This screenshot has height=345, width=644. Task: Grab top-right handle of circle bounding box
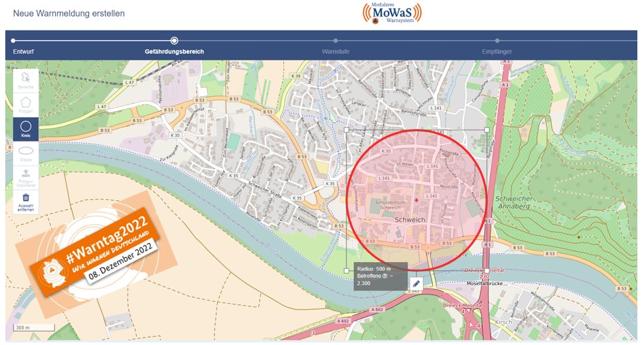click(487, 130)
